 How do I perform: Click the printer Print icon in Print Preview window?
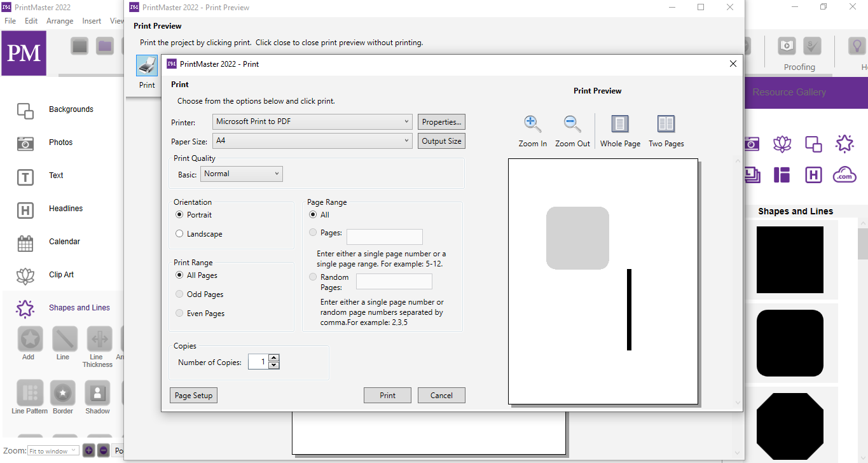(147, 66)
